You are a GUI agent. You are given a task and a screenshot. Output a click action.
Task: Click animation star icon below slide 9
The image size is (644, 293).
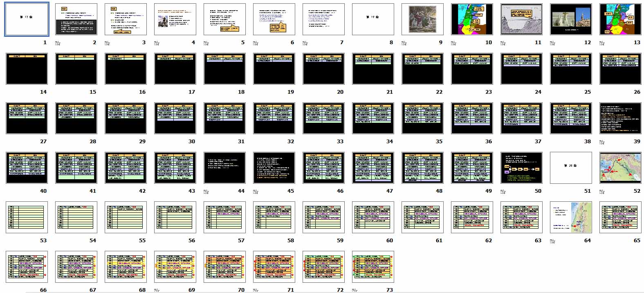click(404, 43)
